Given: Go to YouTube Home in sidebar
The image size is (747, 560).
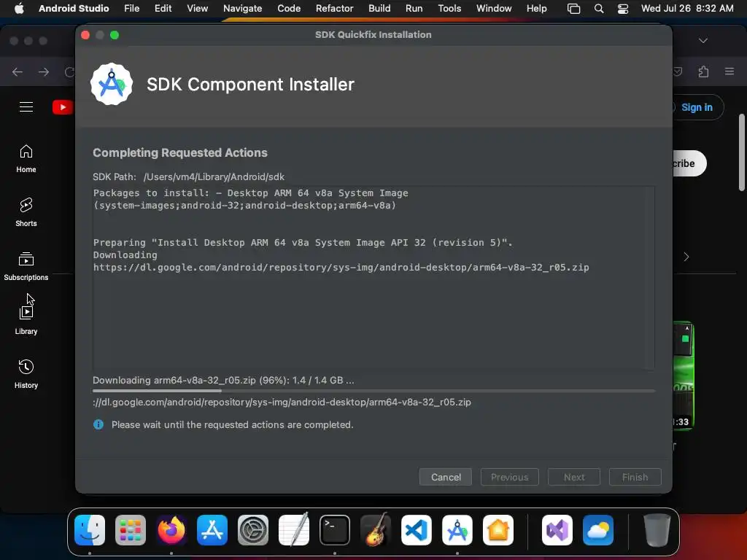Looking at the screenshot, I should (26, 158).
